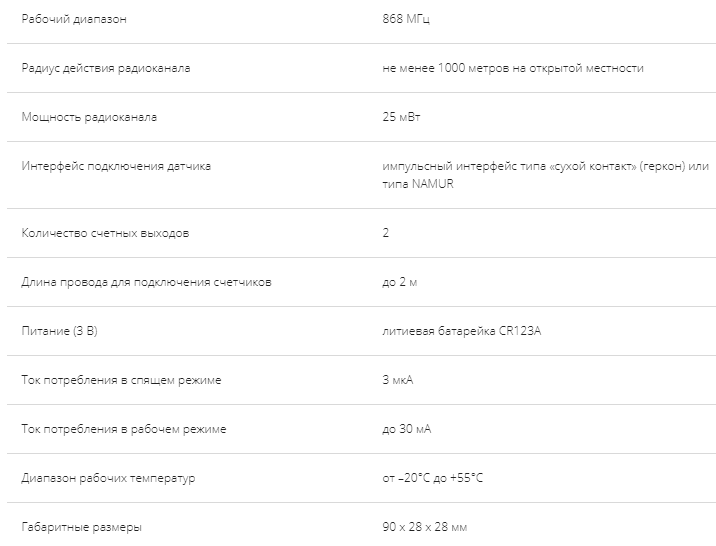Click 'Длина провода для подключения счетчиков' label
This screenshot has height=546, width=716.
(147, 282)
